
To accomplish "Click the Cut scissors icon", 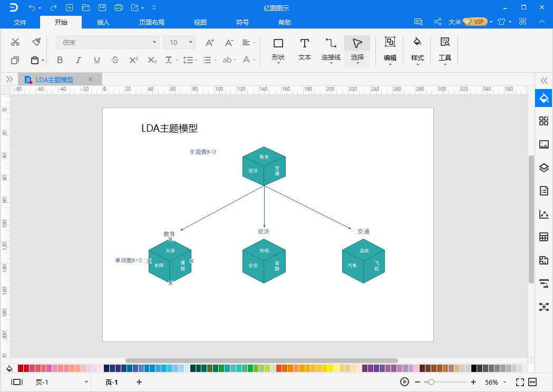I will [15, 42].
